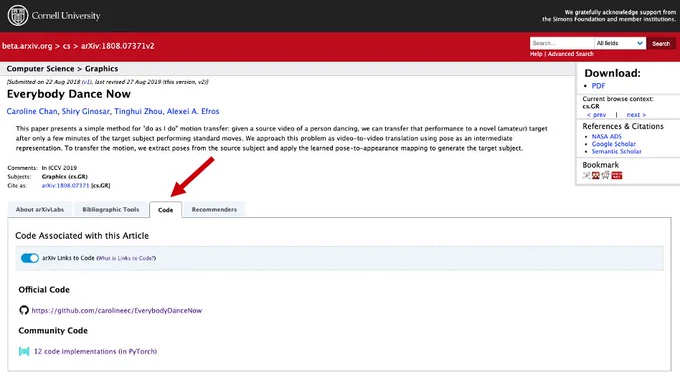Viewport: 680px width, 375px height.
Task: Open the EverybodyDanceNow GitHub repository link
Action: tap(117, 310)
